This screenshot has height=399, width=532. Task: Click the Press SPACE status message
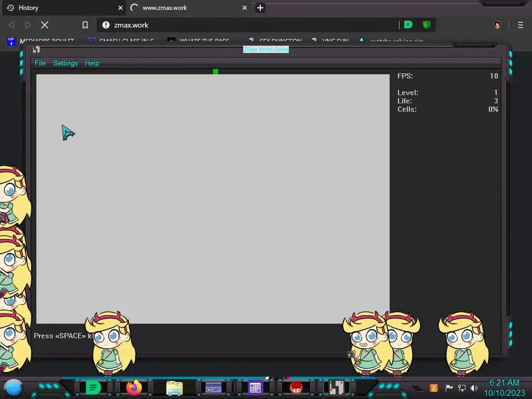(x=63, y=336)
